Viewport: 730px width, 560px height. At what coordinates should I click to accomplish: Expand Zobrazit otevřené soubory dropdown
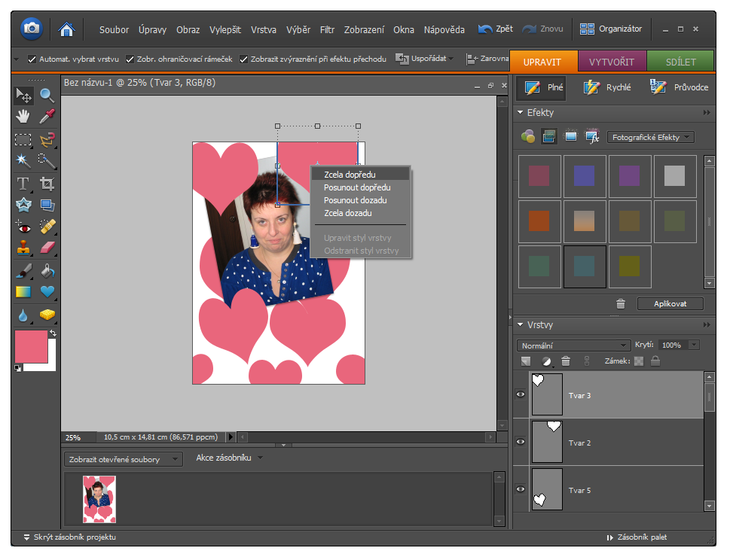[122, 459]
